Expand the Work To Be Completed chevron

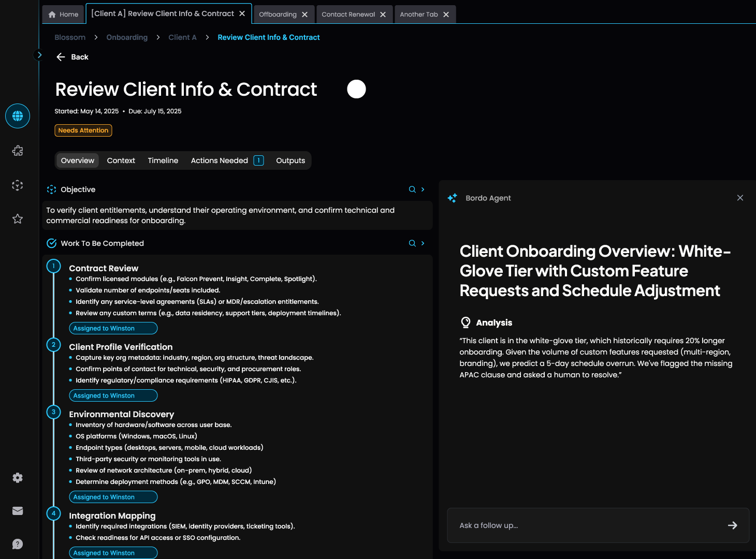(x=422, y=243)
